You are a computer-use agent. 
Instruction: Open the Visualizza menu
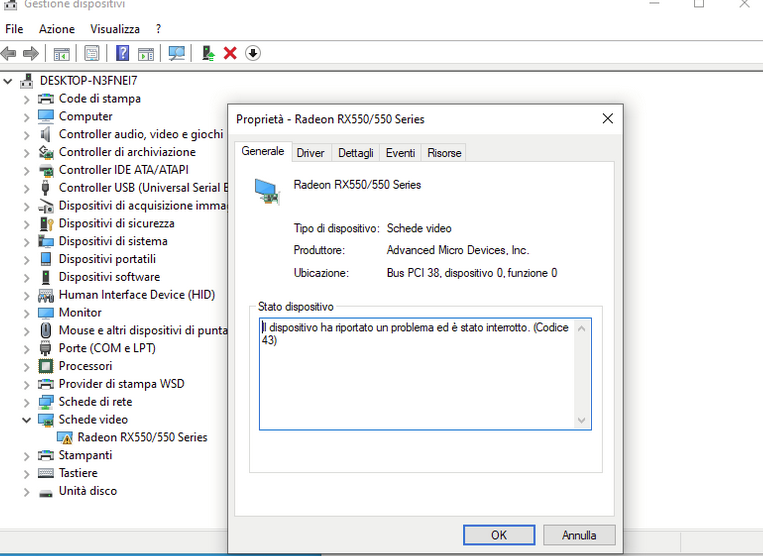pyautogui.click(x=115, y=29)
